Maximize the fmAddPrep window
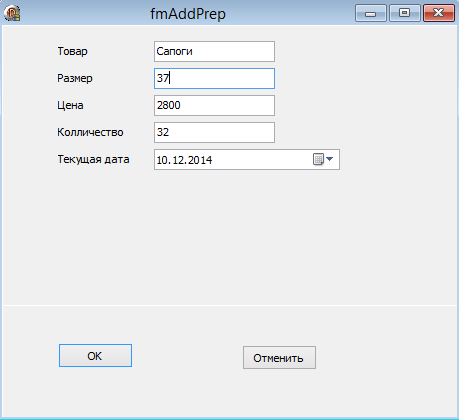The width and height of the screenshot is (459, 420). [x=405, y=13]
